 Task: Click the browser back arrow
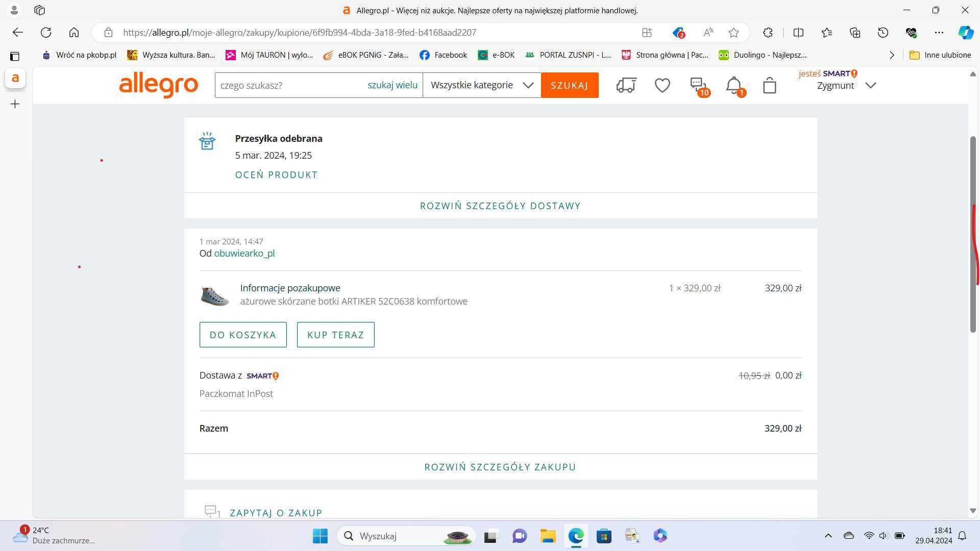18,33
